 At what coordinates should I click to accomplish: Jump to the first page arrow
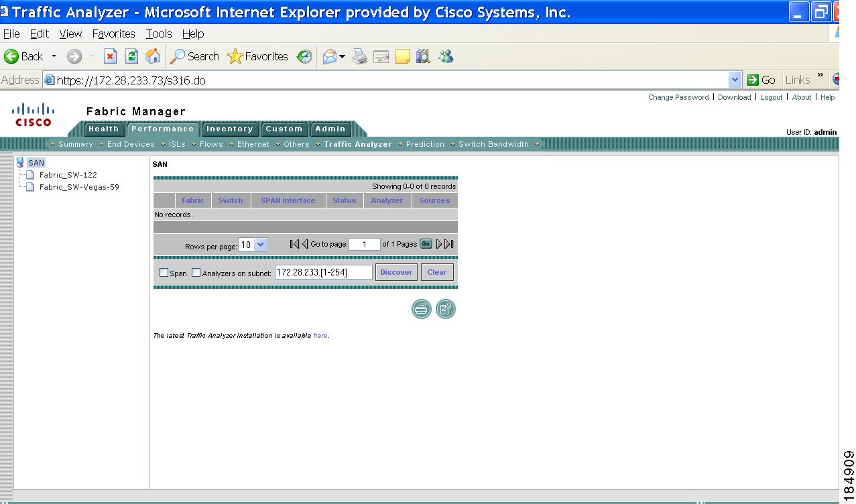coord(294,244)
